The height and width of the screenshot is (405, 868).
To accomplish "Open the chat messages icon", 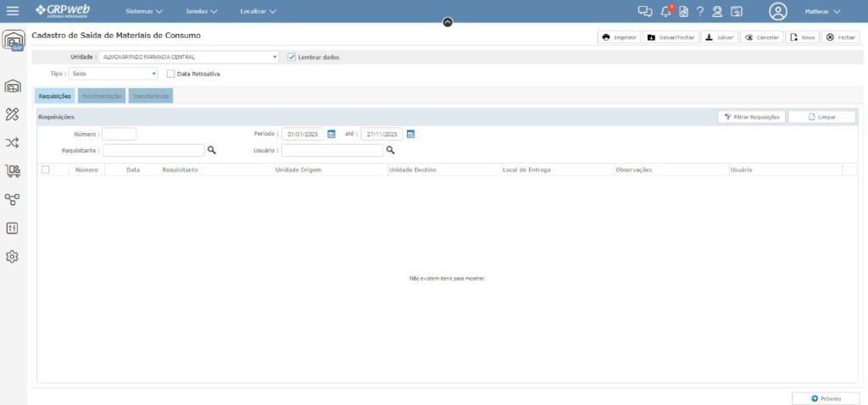I will coord(646,12).
